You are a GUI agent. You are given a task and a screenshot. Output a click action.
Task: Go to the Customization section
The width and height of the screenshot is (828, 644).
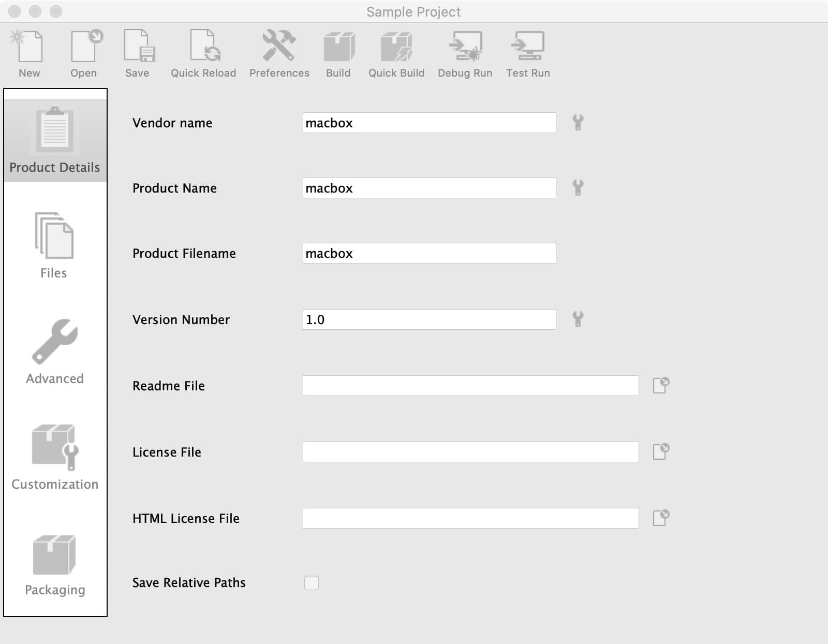55,458
